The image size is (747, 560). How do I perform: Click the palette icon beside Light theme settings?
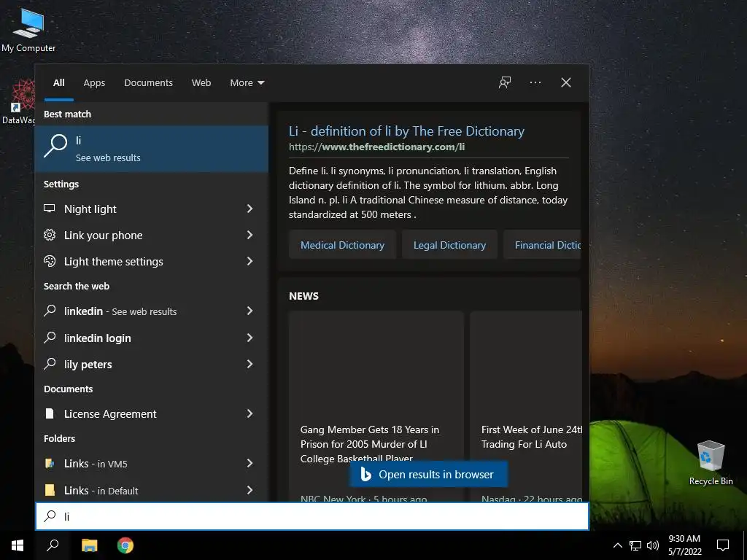click(50, 261)
